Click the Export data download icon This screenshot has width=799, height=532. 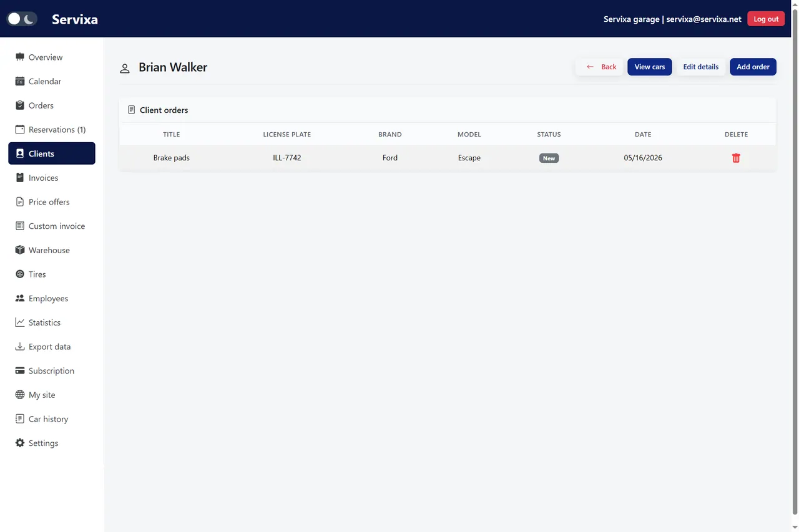coord(20,346)
